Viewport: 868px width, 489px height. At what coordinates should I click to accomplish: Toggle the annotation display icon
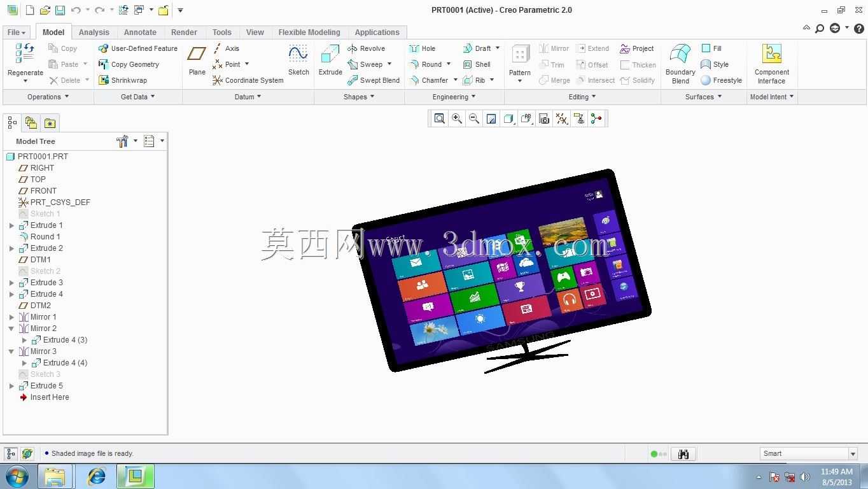pos(579,118)
